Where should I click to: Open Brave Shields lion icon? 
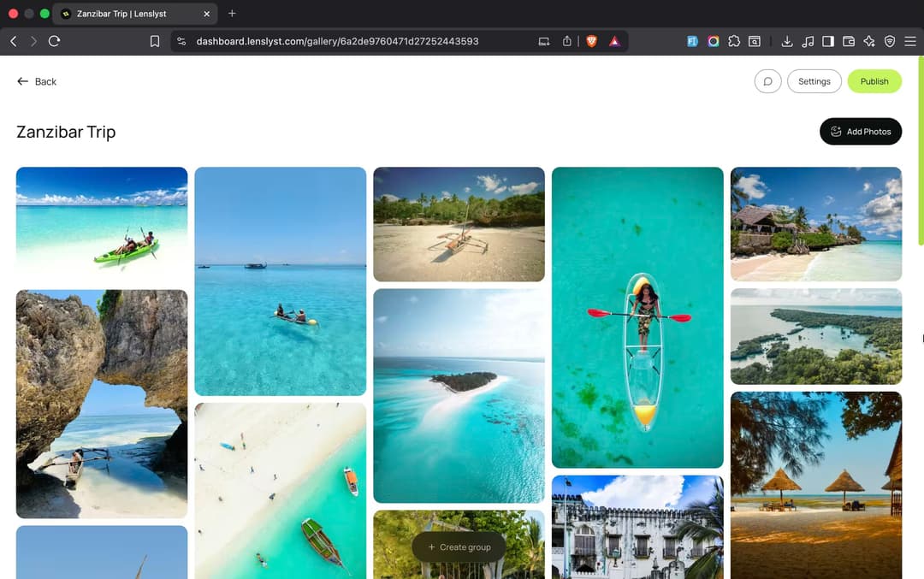click(592, 41)
